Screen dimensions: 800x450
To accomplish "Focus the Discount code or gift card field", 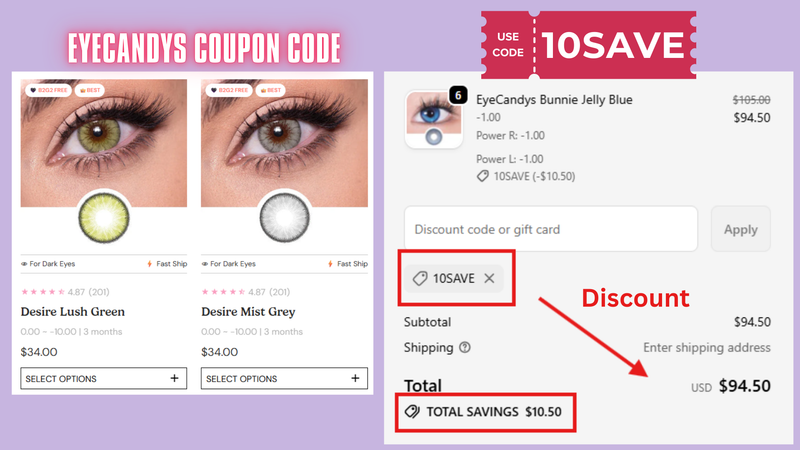I will (x=551, y=229).
